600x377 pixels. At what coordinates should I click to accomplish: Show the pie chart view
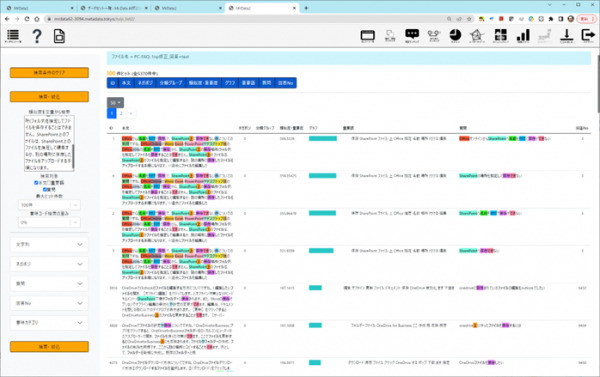coord(455,36)
